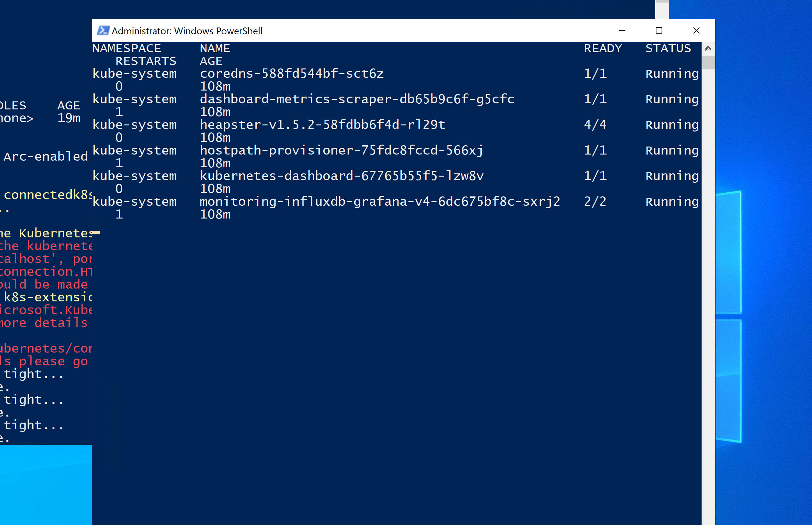Click the dashboard-metrics-scraper pod entry
The image size is (812, 525).
[357, 99]
